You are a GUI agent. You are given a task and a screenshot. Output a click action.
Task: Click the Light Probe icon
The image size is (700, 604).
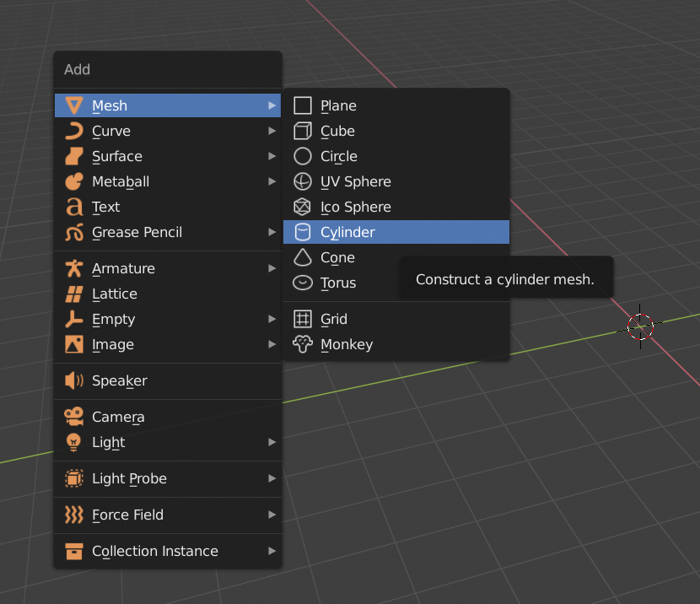point(74,478)
